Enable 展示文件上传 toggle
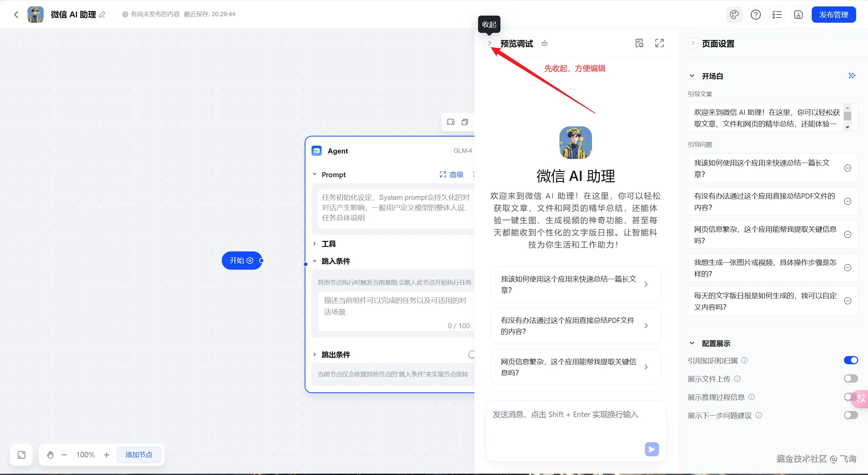 coord(851,378)
